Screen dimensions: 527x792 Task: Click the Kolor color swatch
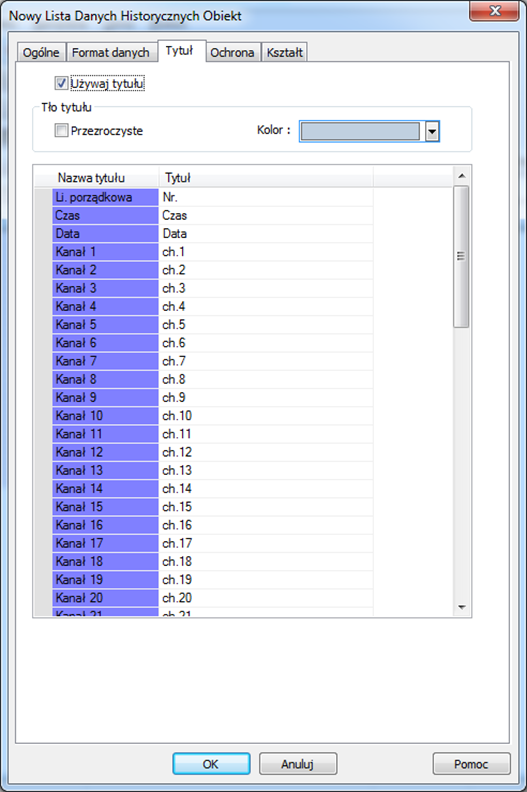pos(360,131)
